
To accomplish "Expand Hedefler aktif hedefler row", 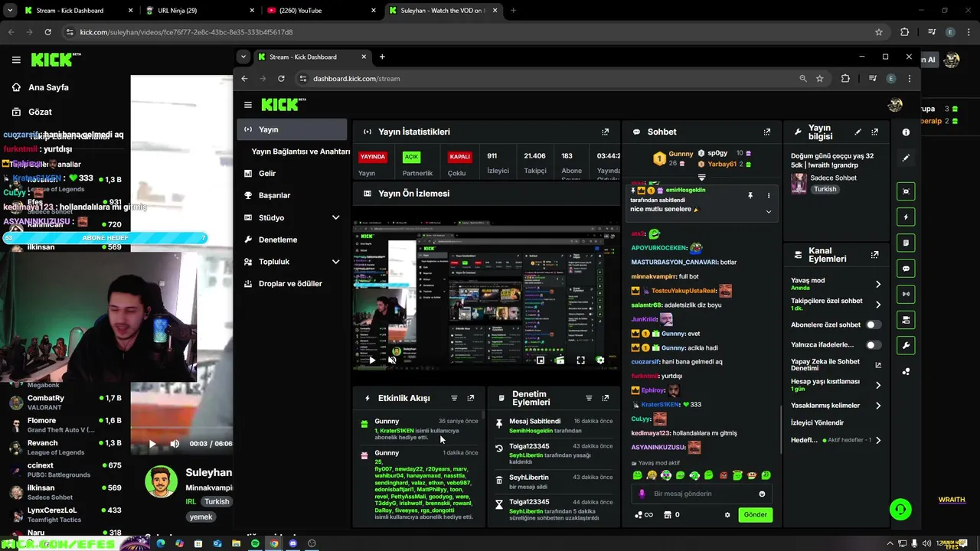I will click(878, 440).
